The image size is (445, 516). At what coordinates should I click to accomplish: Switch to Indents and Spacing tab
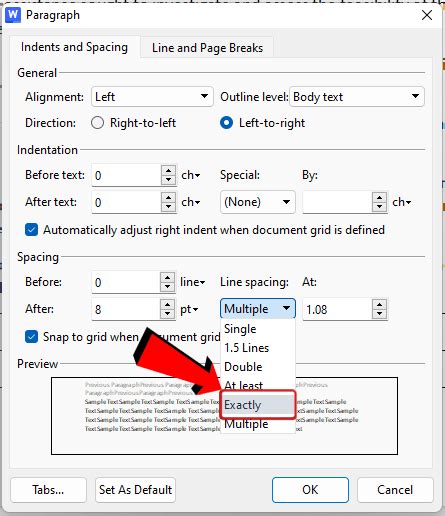pyautogui.click(x=74, y=47)
